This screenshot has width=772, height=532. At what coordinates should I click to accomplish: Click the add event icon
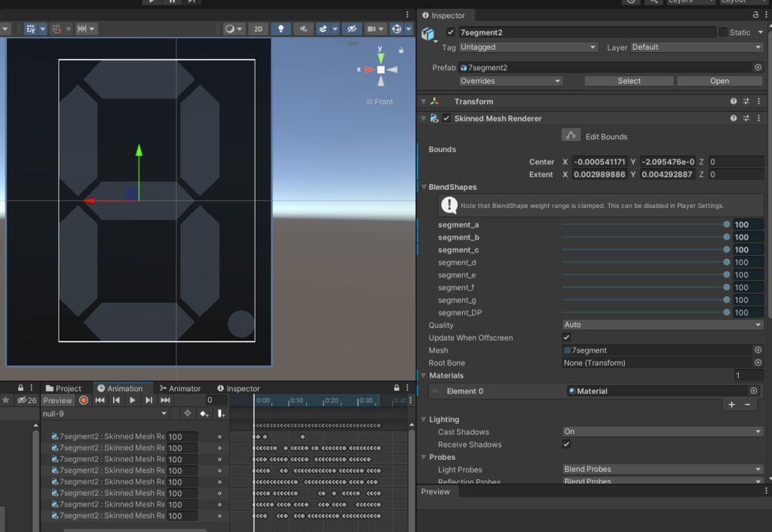click(221, 414)
